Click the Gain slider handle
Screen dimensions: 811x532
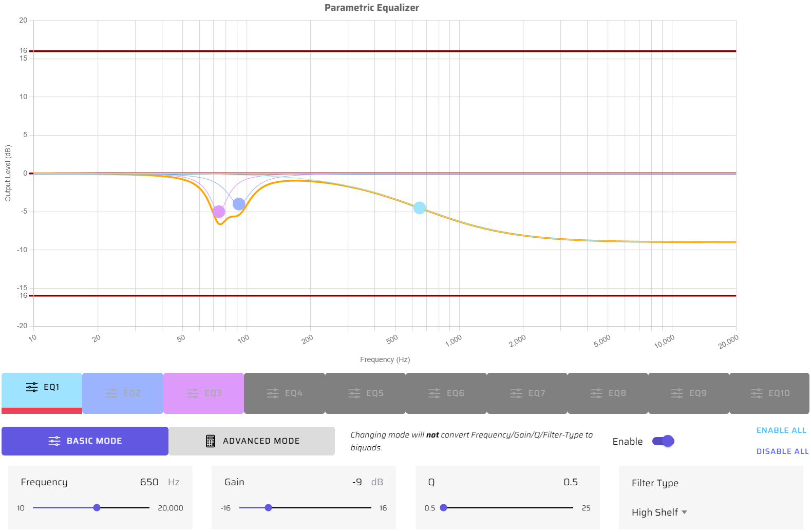[x=268, y=508]
